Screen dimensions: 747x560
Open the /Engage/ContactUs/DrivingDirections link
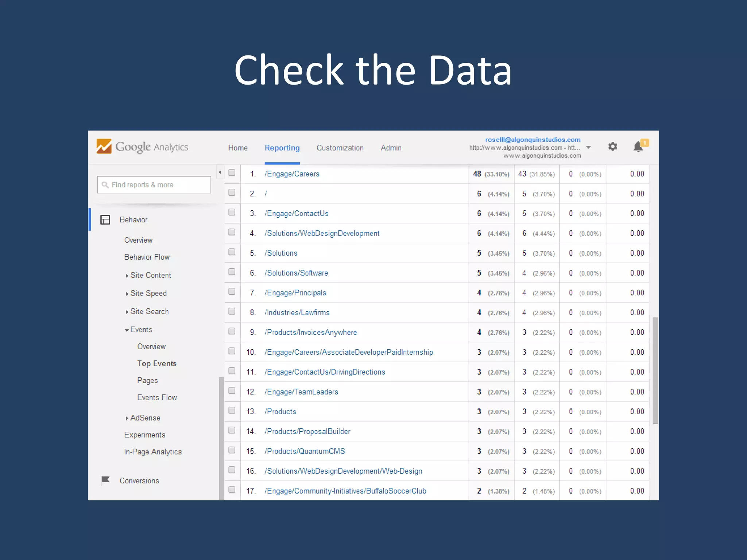point(325,372)
